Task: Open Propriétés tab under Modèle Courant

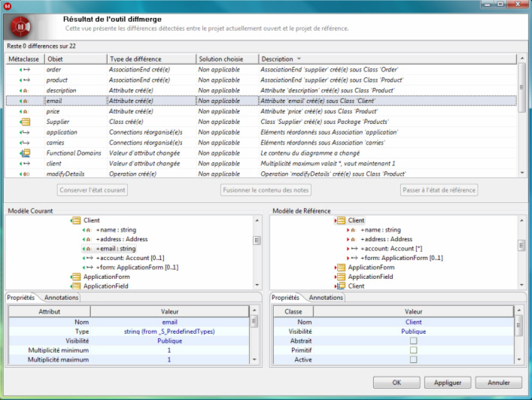Action: [21, 298]
